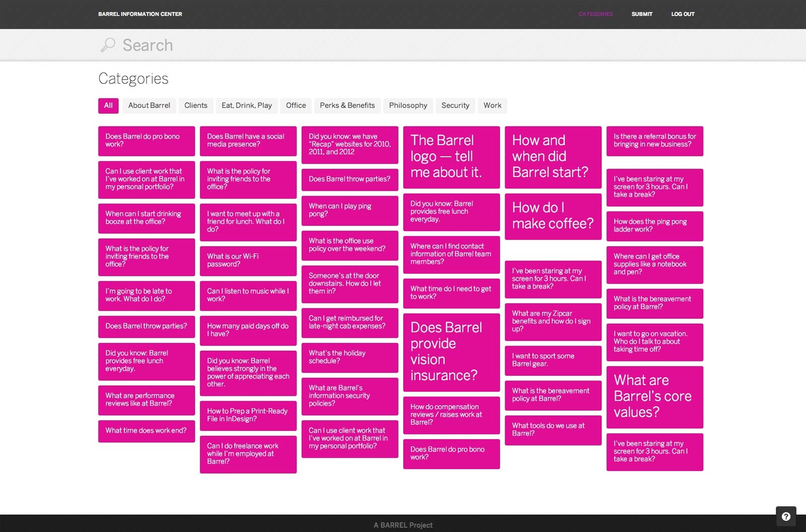
Task: Filter by About Barrel category
Action: [x=149, y=106]
